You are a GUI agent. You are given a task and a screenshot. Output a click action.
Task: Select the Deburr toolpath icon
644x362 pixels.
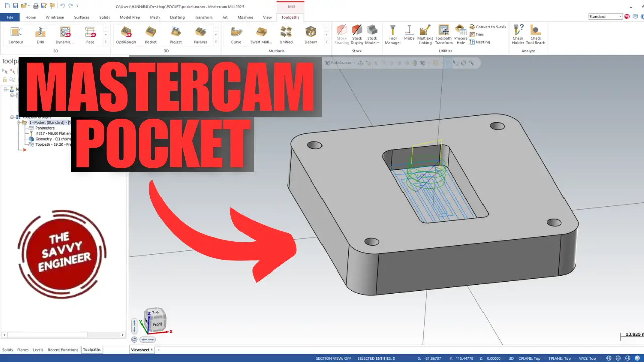pos(311,35)
